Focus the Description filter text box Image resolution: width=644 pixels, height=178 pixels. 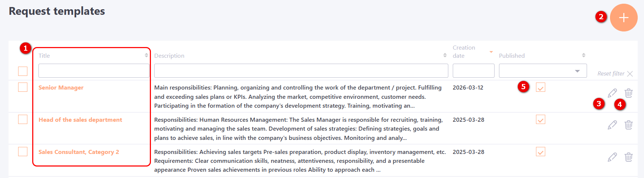click(x=301, y=71)
